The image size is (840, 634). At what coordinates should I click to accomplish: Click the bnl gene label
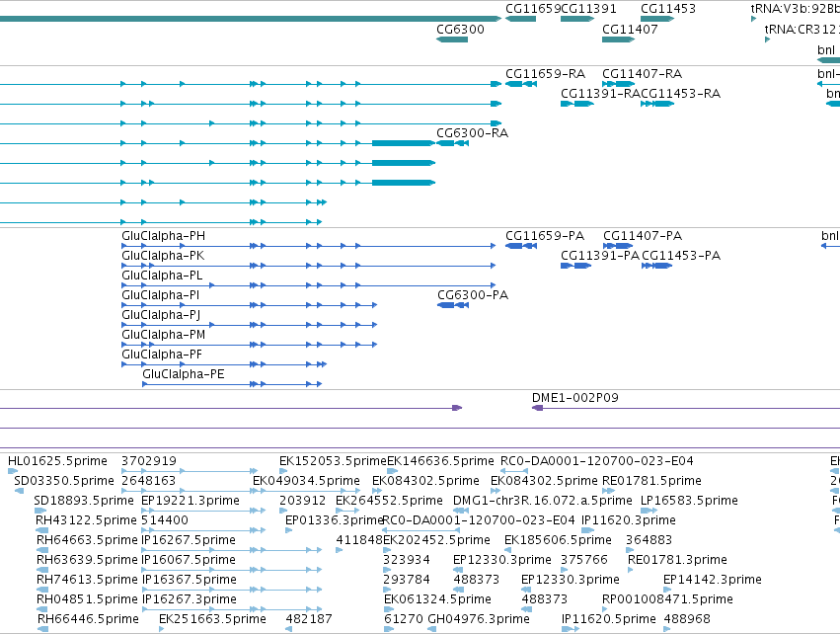click(826, 49)
